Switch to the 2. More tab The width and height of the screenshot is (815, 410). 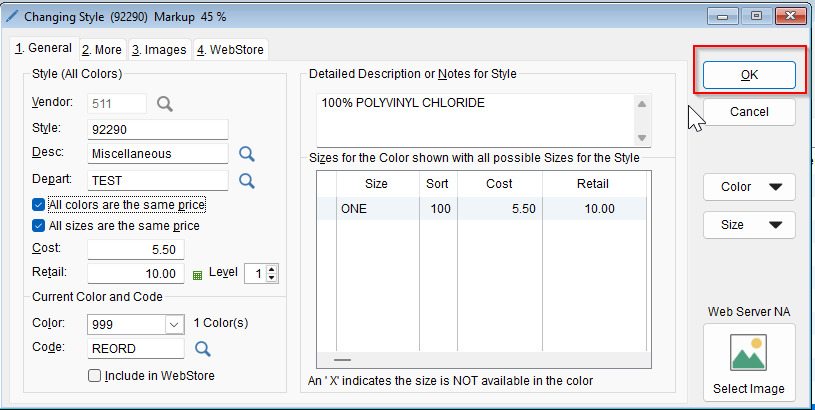[102, 49]
